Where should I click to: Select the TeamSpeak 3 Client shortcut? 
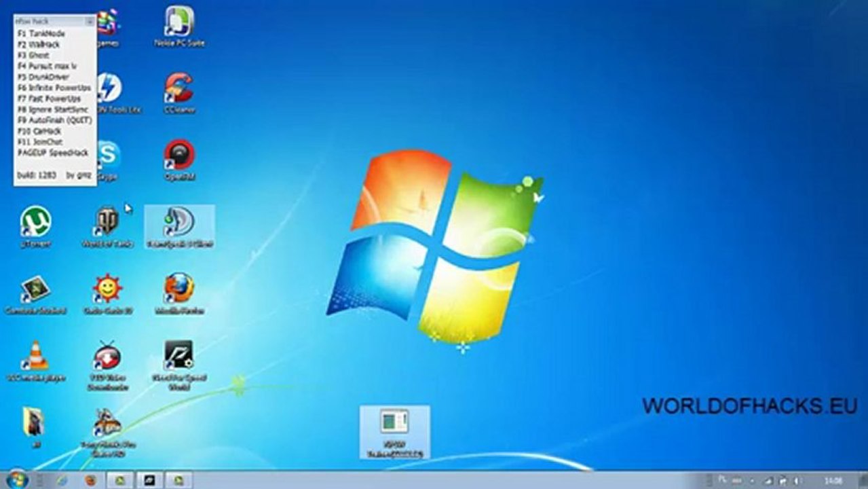point(179,227)
